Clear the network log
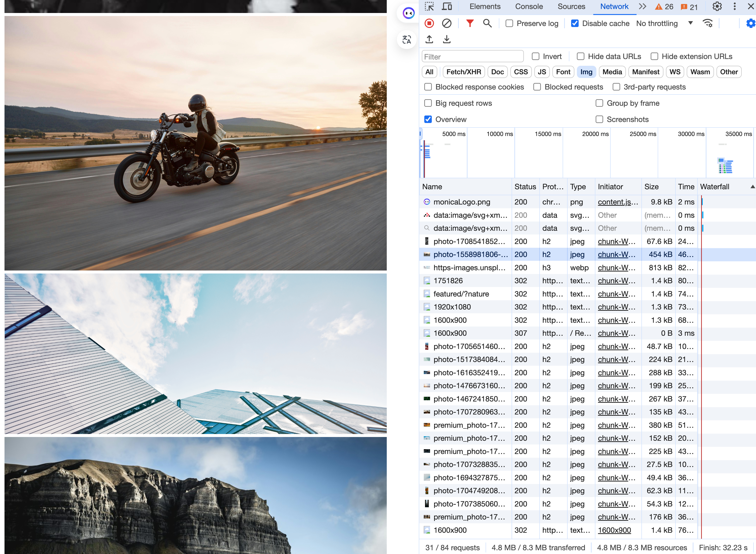 click(x=447, y=23)
